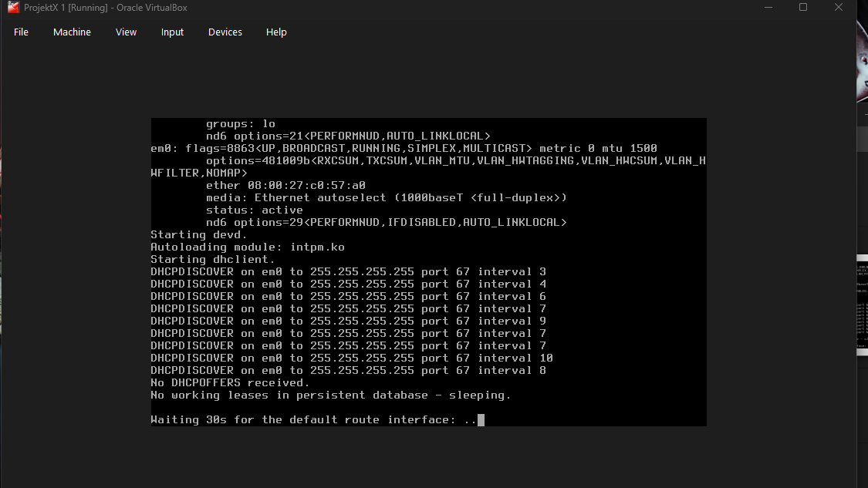Open the Devices menu
868x488 pixels.
coord(225,32)
